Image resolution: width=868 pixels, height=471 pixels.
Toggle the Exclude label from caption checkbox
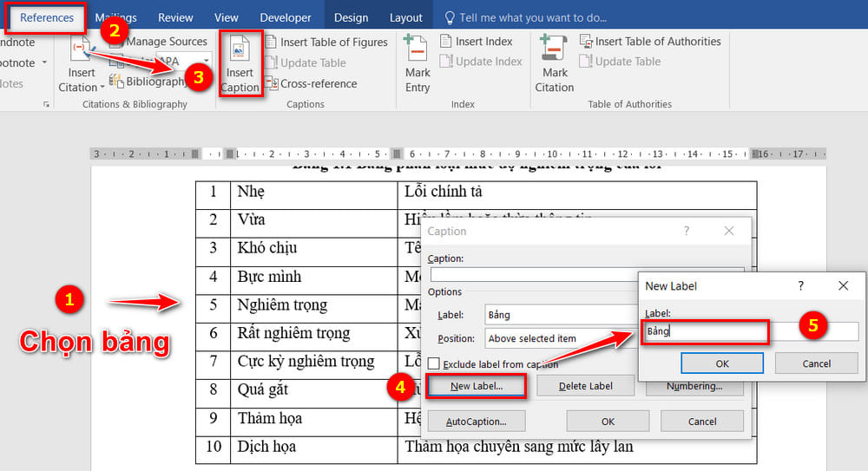[x=434, y=363]
